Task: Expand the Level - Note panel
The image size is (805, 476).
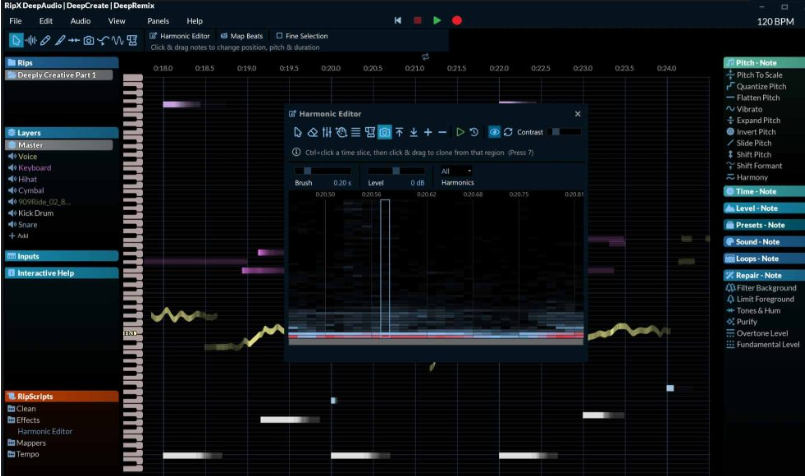Action: 764,208
